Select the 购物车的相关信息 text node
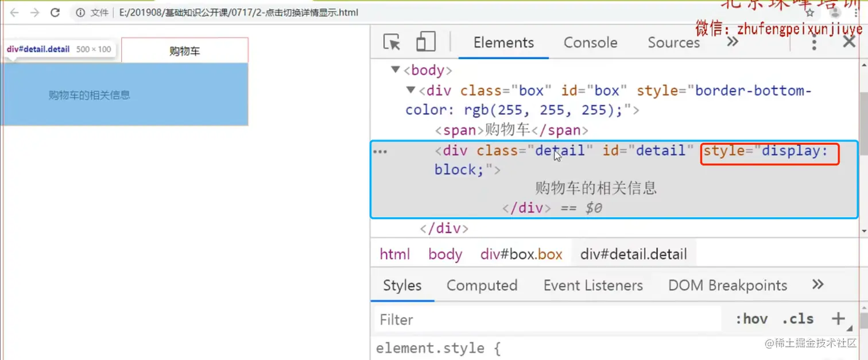The width and height of the screenshot is (868, 360). [x=596, y=188]
